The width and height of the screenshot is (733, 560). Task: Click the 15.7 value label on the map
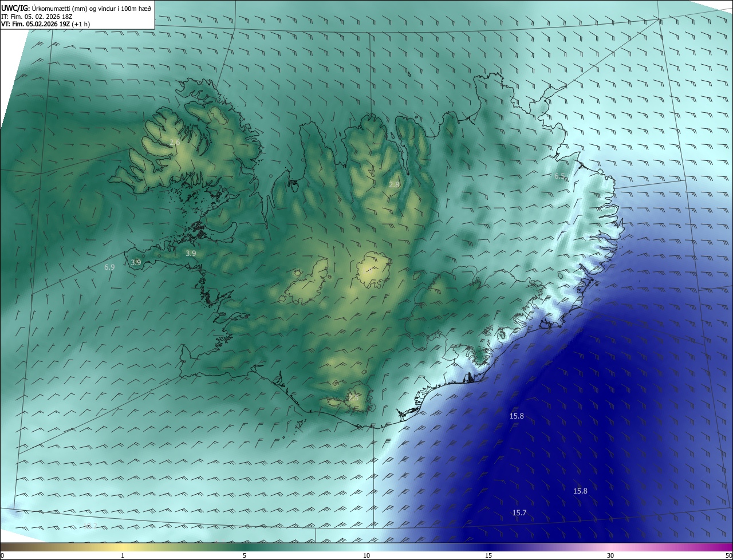pyautogui.click(x=519, y=513)
